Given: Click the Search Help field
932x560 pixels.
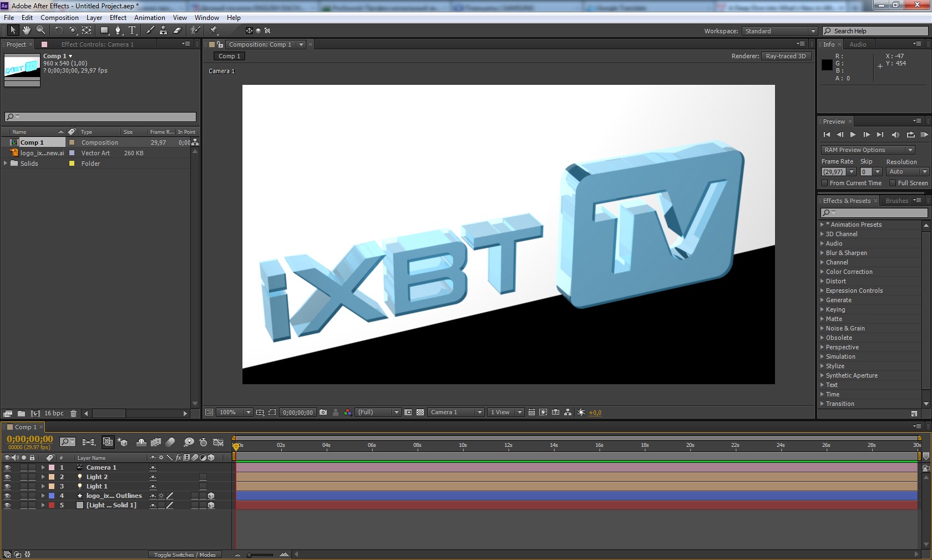Looking at the screenshot, I should click(875, 31).
